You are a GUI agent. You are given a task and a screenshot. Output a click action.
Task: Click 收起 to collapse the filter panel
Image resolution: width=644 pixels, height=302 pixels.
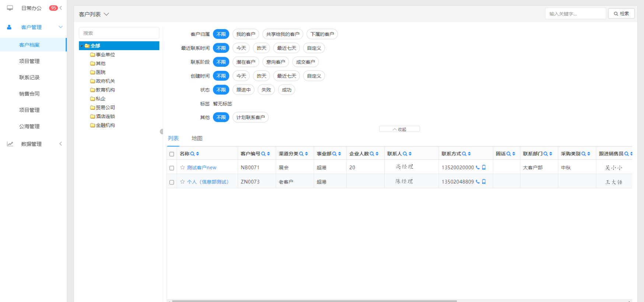[399, 129]
